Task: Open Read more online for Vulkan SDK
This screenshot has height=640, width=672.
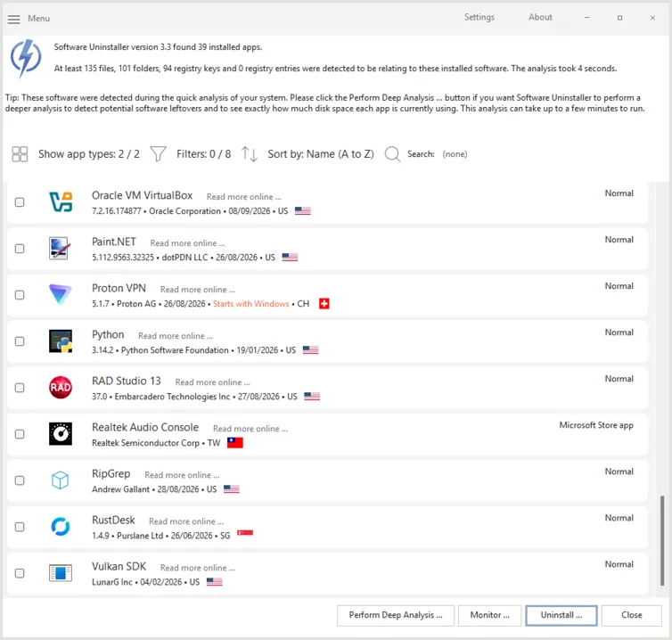Action: [x=198, y=568]
